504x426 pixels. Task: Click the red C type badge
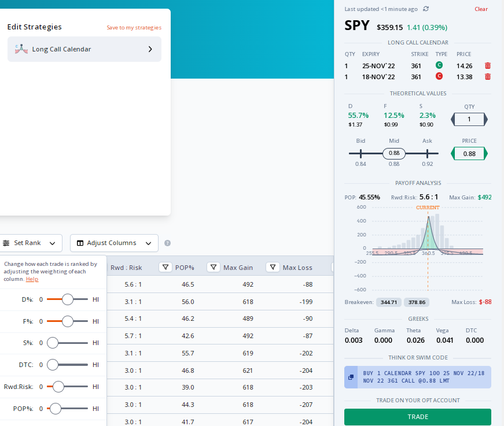coord(439,76)
